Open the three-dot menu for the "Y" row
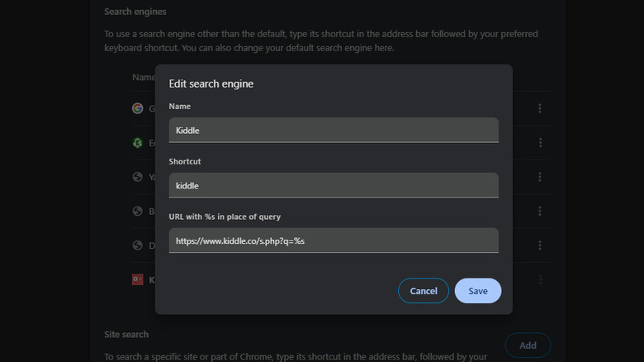The height and width of the screenshot is (362, 644). (540, 177)
